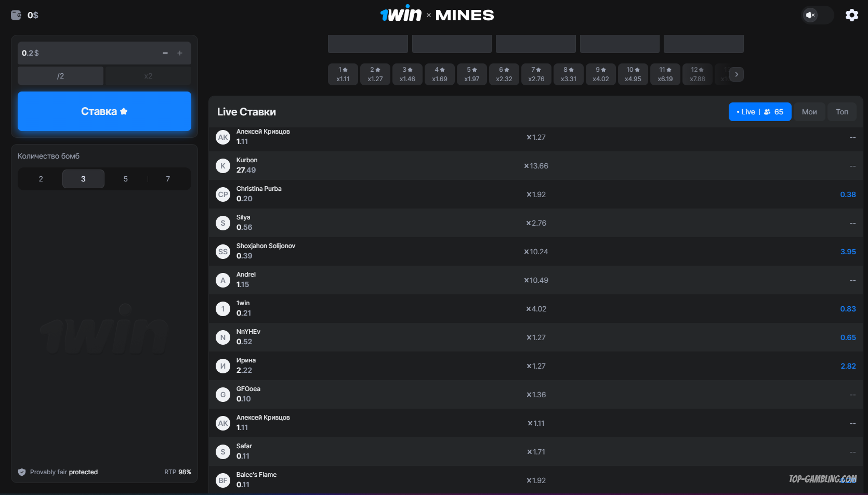Image resolution: width=868 pixels, height=495 pixels.
Task: Click Christina Purba's 0.38 payout
Action: [x=848, y=194]
